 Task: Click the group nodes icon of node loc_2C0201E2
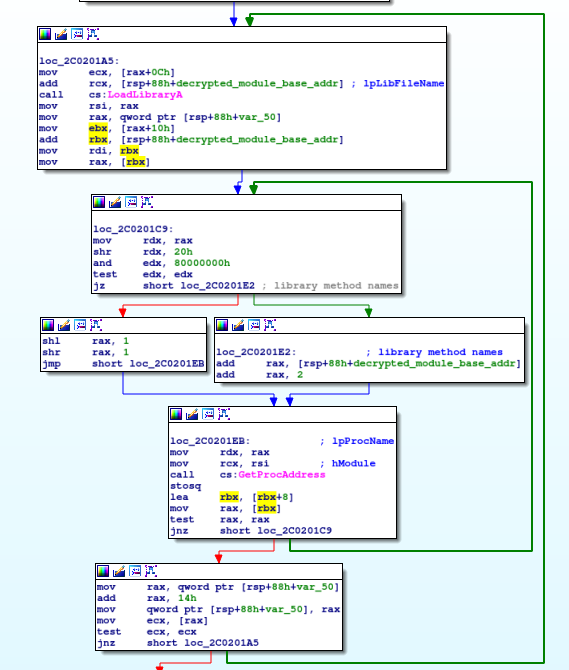pos(254,325)
